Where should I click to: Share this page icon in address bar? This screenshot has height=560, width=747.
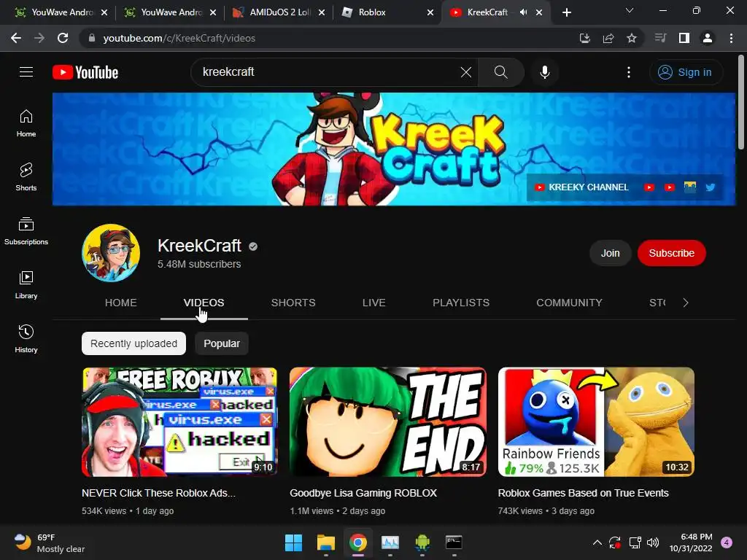click(608, 38)
